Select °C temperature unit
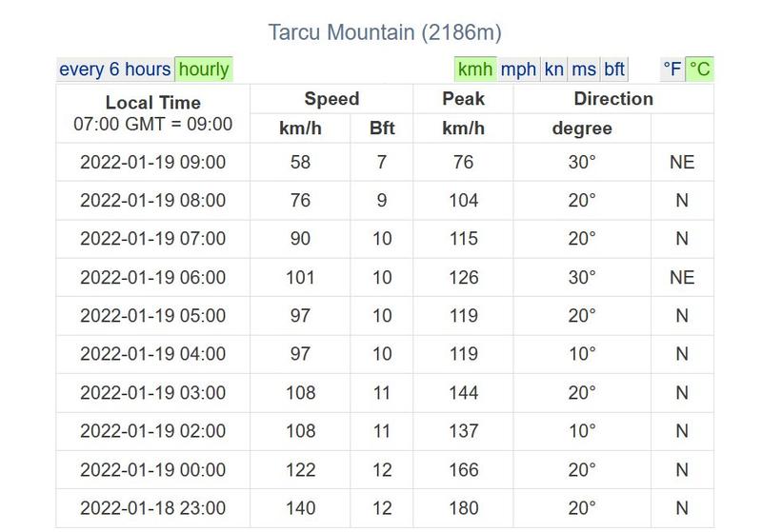The height and width of the screenshot is (532, 762). pos(700,69)
